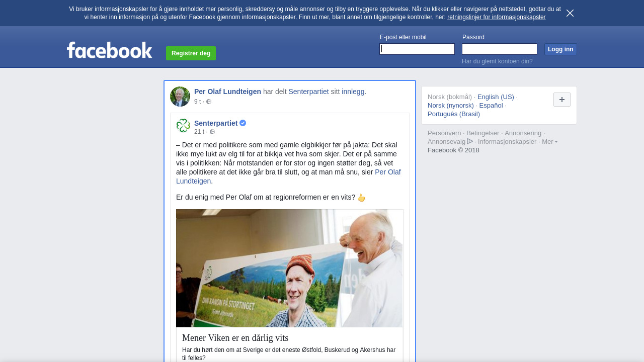
Task: Open Personvern footer link
Action: [444, 133]
